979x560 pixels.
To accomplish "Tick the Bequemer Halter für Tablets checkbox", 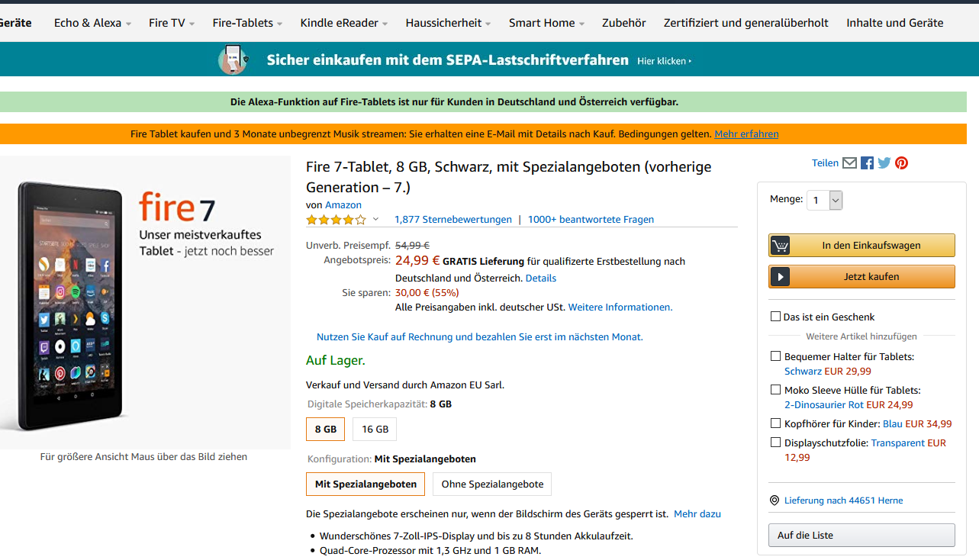I will [x=776, y=356].
